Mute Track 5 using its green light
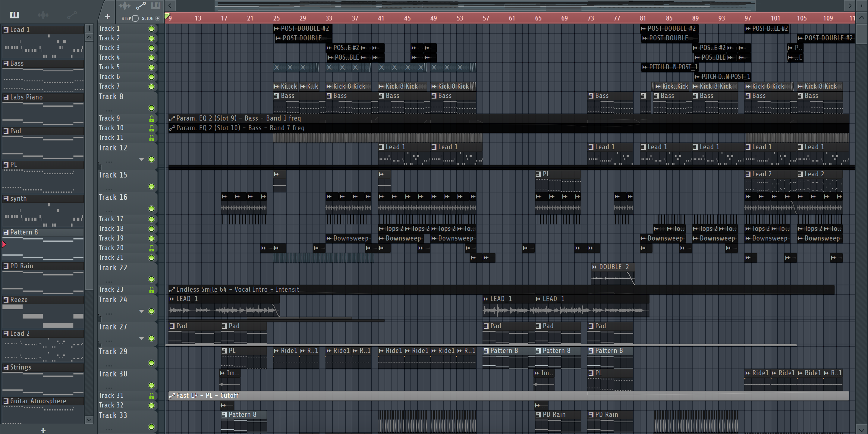 (x=152, y=68)
